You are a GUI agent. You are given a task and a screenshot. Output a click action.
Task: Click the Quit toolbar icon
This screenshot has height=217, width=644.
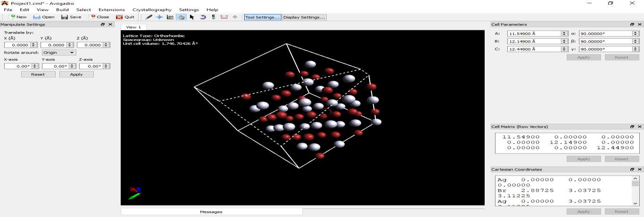(x=119, y=17)
